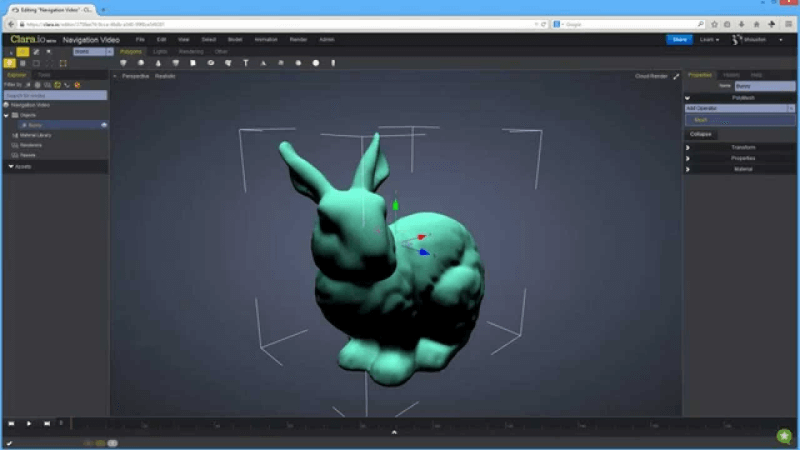Switch to the Polygons tab

pyautogui.click(x=131, y=52)
